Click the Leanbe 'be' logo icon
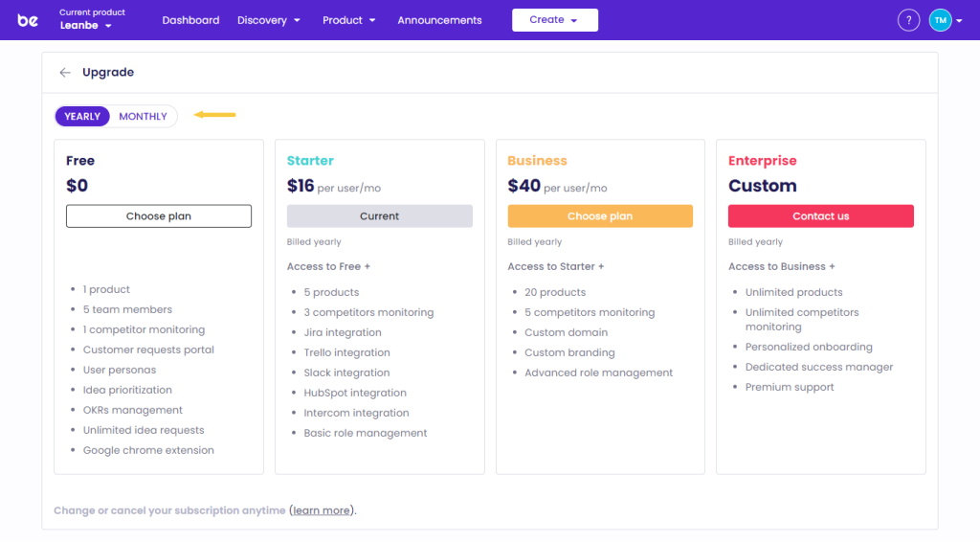This screenshot has width=980, height=542. [28, 20]
